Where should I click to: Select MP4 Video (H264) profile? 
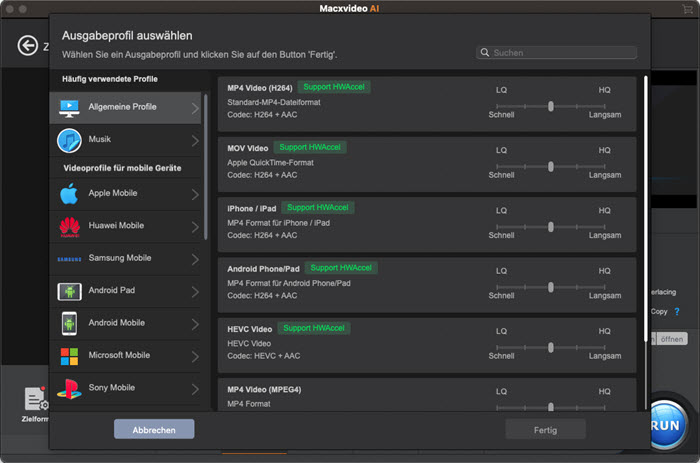tap(427, 104)
